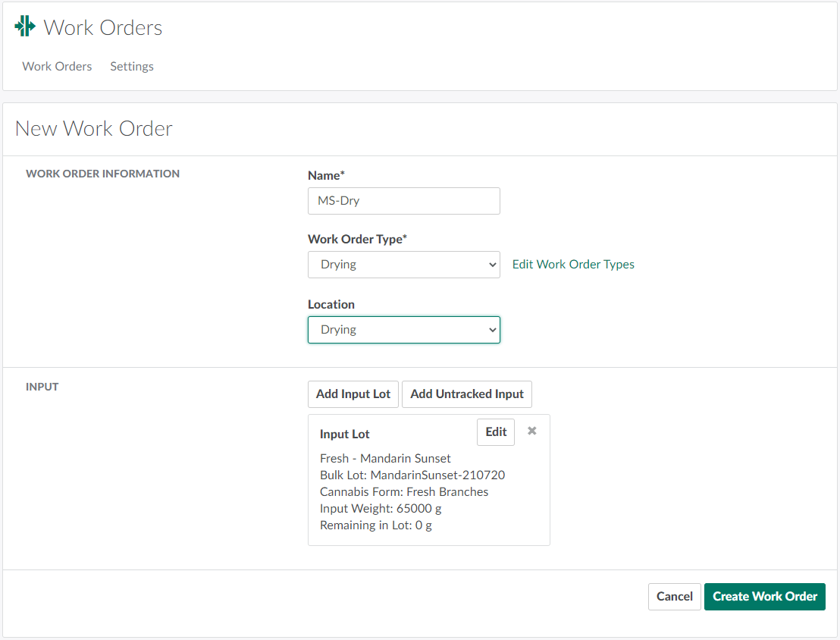Open the Work Orders navigation tab
840x640 pixels.
tap(57, 67)
